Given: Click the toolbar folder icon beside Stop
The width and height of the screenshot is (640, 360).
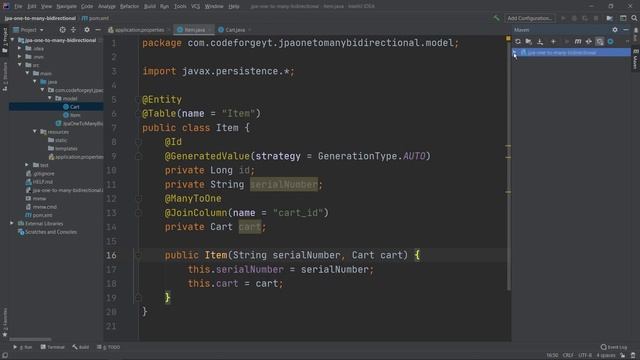Looking at the screenshot, I should [x=609, y=18].
